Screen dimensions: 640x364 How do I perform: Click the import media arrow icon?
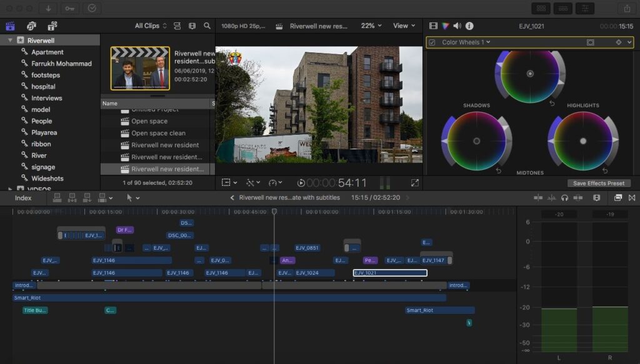point(48,8)
